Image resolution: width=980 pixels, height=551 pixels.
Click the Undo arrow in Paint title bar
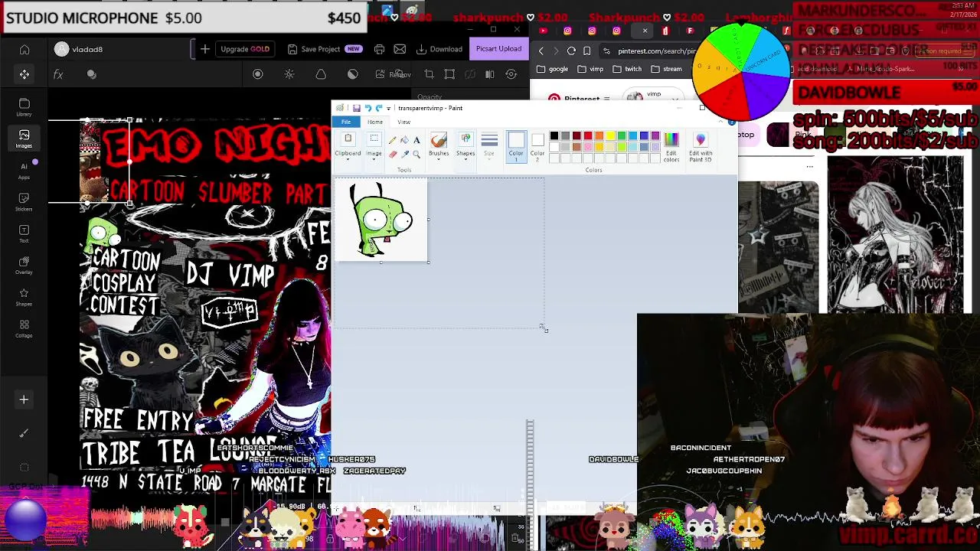(x=367, y=108)
